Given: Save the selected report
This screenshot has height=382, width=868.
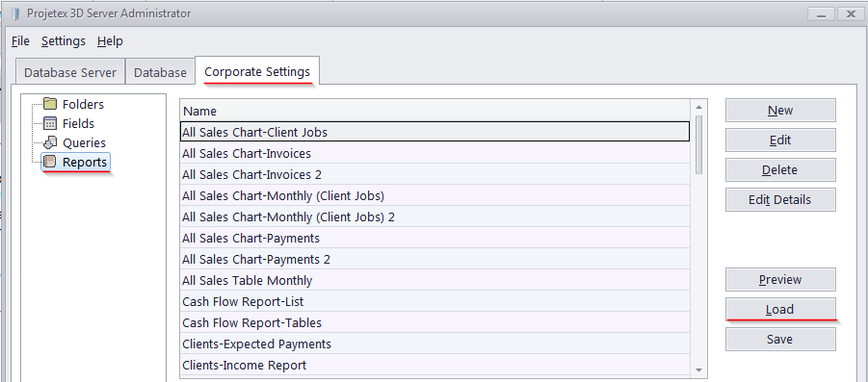Looking at the screenshot, I should [780, 340].
